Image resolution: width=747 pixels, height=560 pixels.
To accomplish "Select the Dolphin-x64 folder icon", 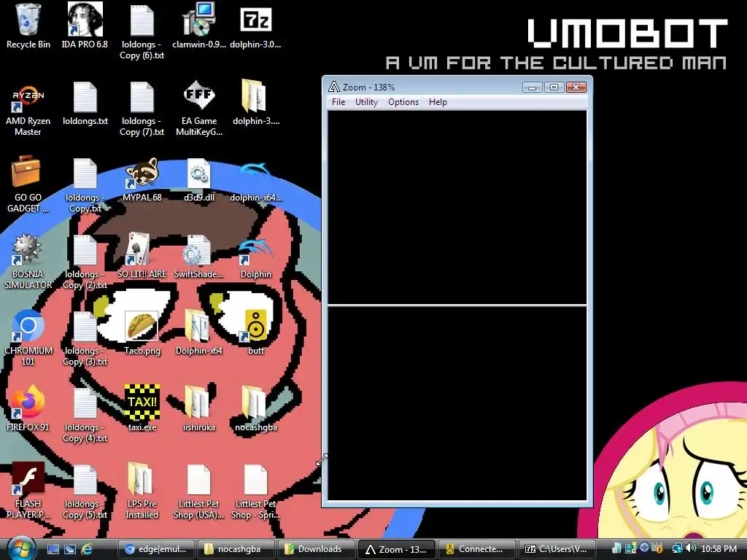I will pos(198,333).
